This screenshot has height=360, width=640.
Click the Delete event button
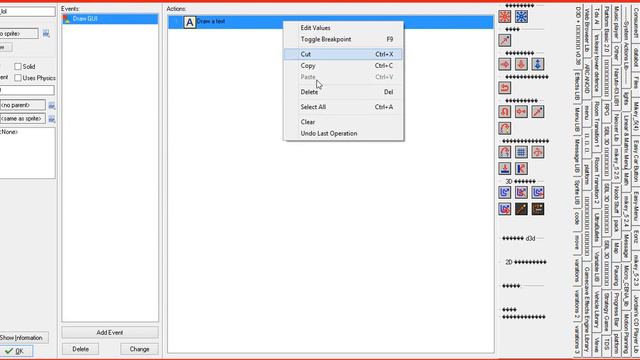pyautogui.click(x=80, y=349)
